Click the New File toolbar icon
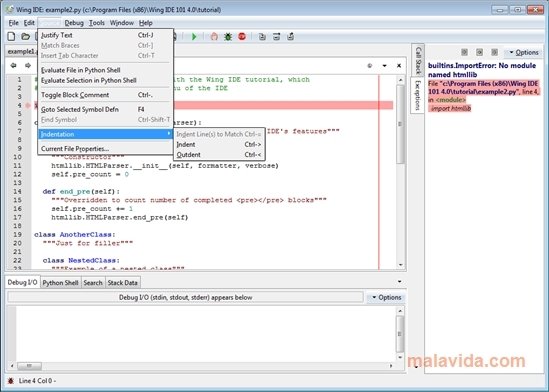The image size is (549, 392). [x=11, y=36]
